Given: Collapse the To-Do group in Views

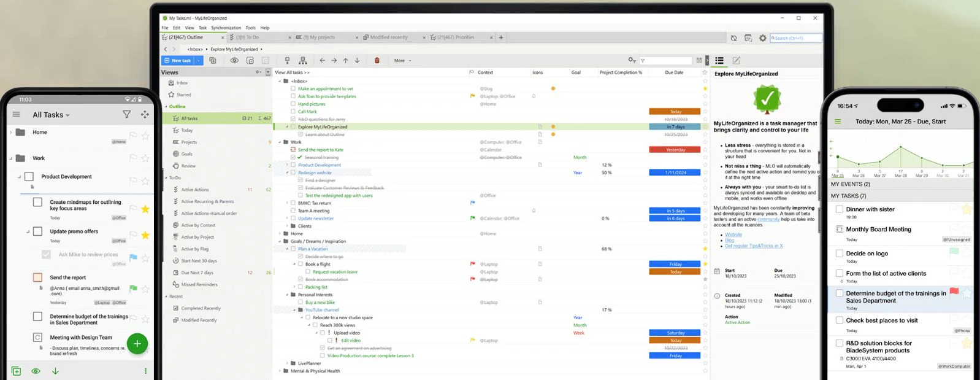Looking at the screenshot, I should coord(166,178).
